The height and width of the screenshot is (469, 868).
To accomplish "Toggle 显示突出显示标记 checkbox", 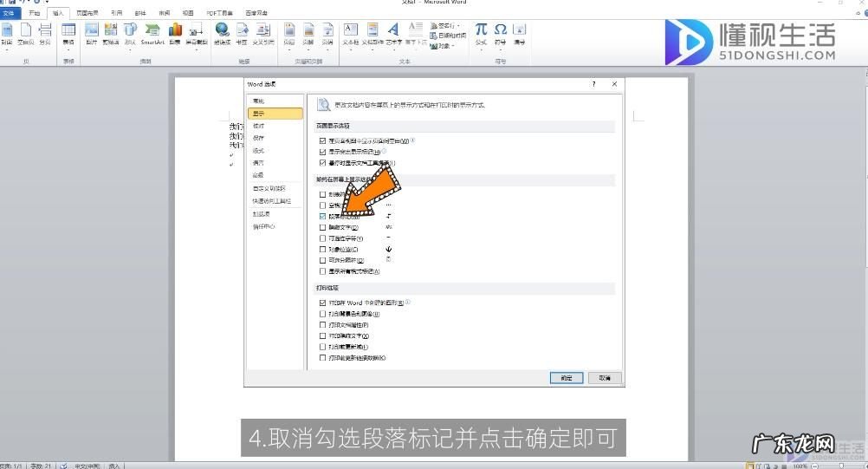I will point(323,152).
